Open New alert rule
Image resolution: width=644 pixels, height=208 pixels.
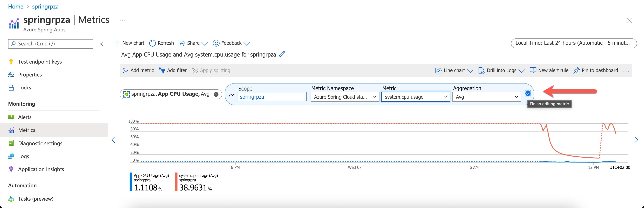549,70
